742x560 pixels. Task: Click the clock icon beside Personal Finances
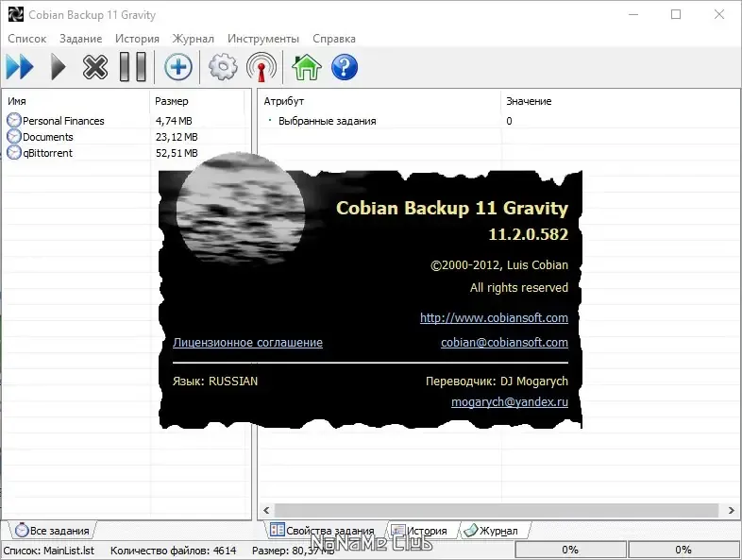pyautogui.click(x=14, y=121)
